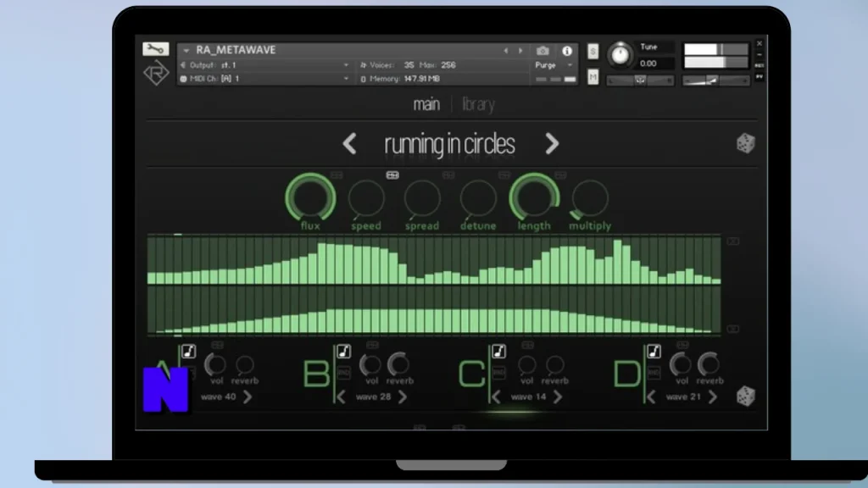868x488 pixels.
Task: Click the icon right of the upper wave table
Action: coord(733,241)
